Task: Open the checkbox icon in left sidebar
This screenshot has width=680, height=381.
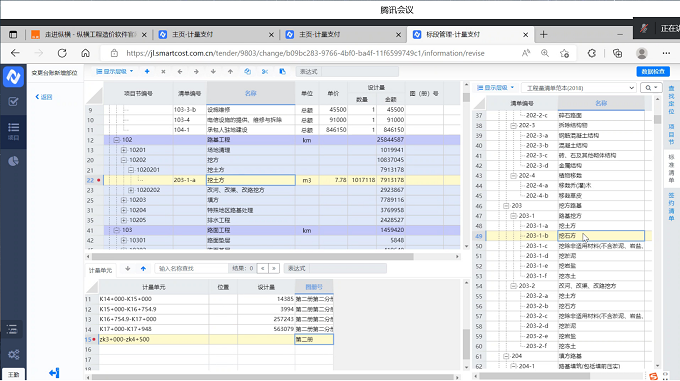Action: tap(13, 102)
